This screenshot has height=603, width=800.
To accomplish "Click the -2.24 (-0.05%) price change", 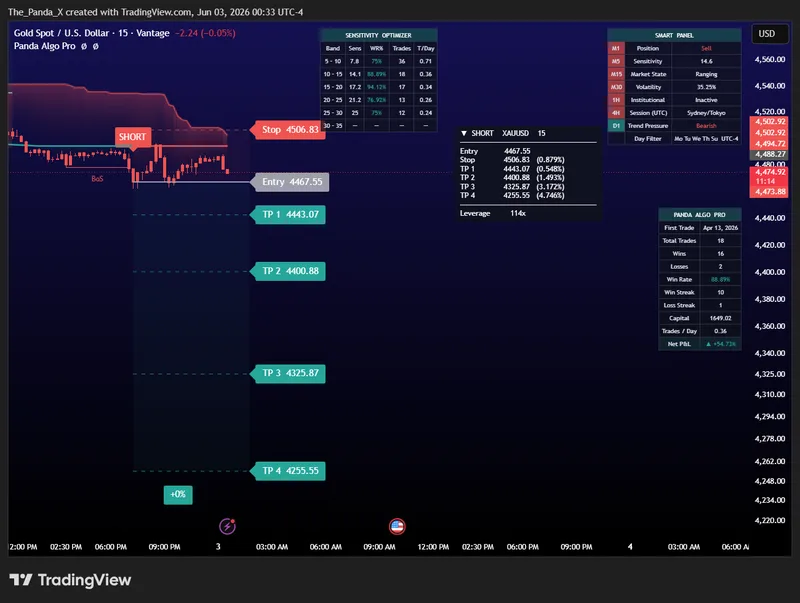I will pyautogui.click(x=205, y=33).
